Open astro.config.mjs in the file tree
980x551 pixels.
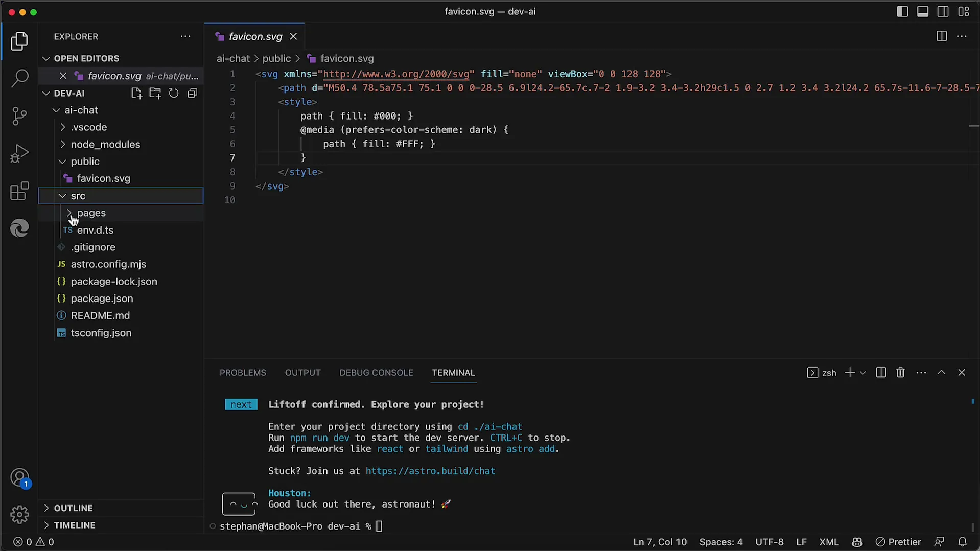pyautogui.click(x=108, y=264)
